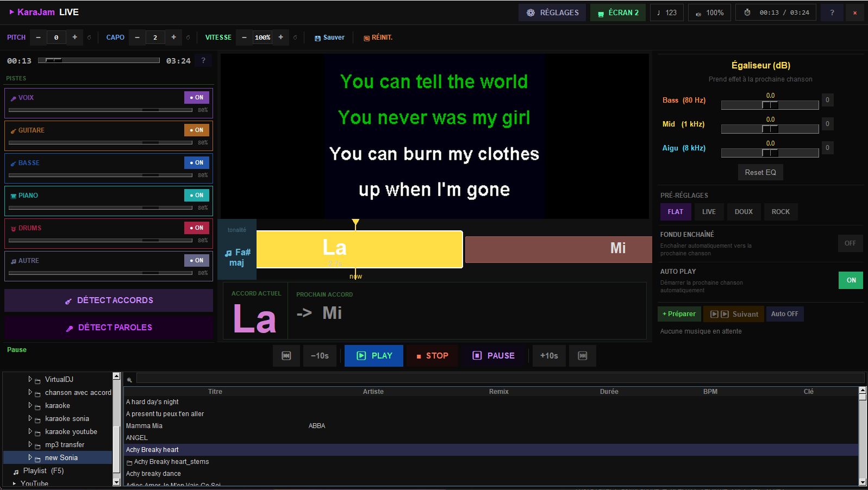Sort song list by Titre column
This screenshot has height=490, width=868.
click(215, 392)
